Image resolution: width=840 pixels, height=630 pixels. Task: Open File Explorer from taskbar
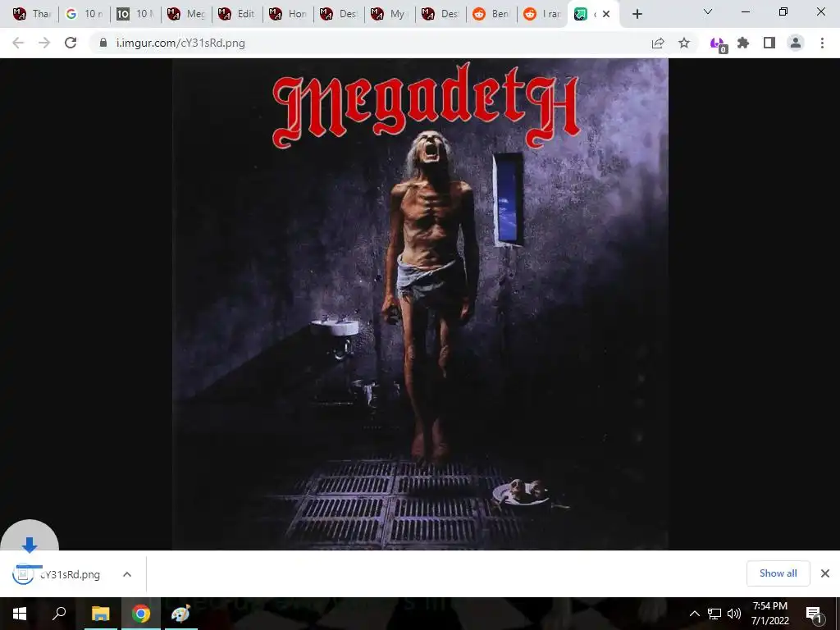(x=100, y=614)
